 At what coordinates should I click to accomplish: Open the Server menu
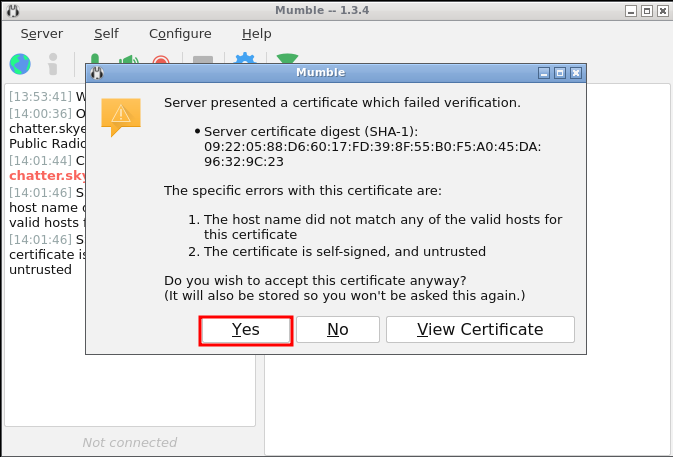pos(41,33)
